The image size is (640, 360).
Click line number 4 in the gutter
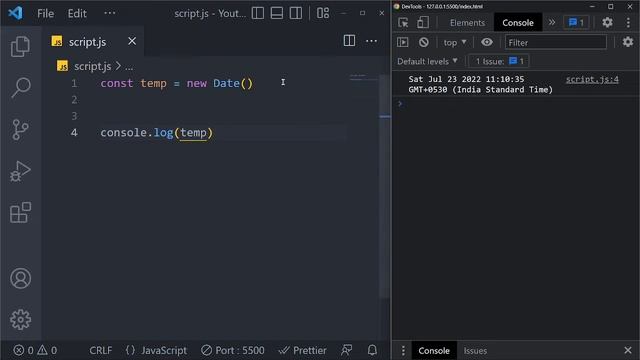click(x=74, y=133)
